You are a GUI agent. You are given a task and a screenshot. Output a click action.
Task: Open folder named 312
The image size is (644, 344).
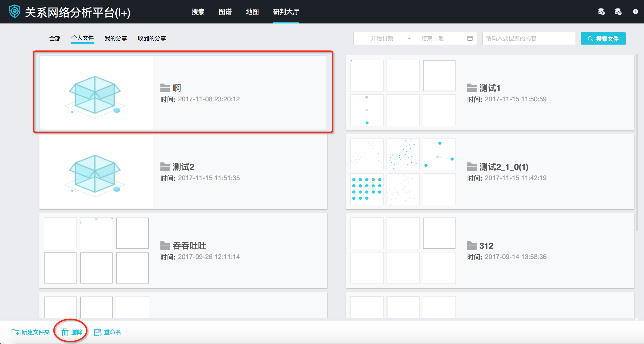[486, 245]
